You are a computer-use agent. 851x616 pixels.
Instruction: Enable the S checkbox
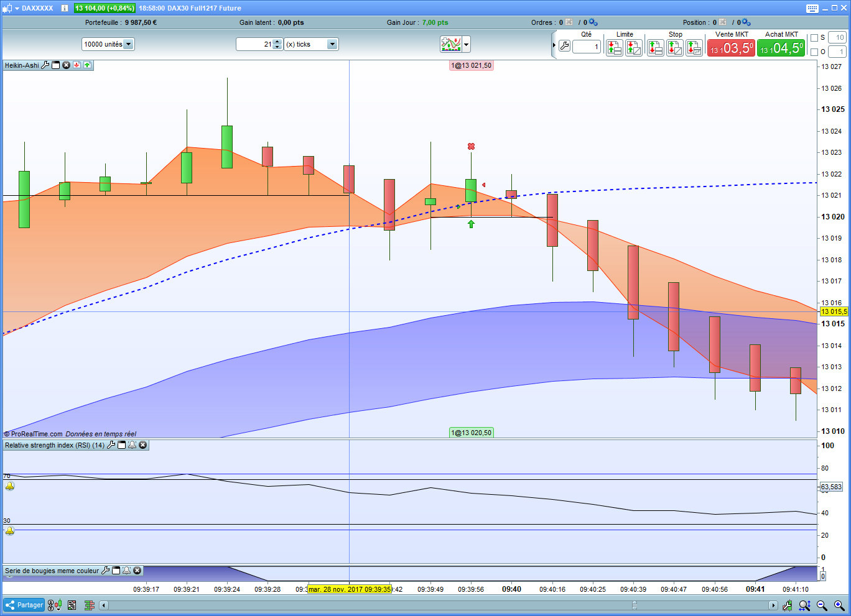(814, 38)
